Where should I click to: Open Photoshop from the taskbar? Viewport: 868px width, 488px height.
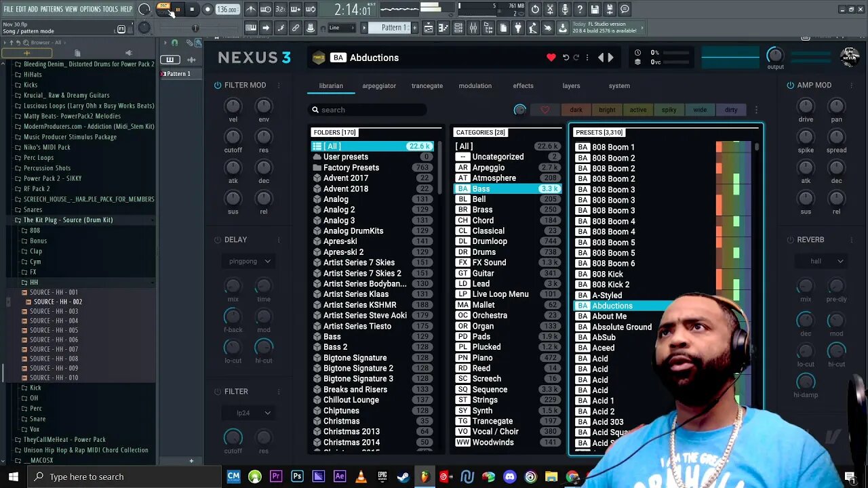click(297, 476)
